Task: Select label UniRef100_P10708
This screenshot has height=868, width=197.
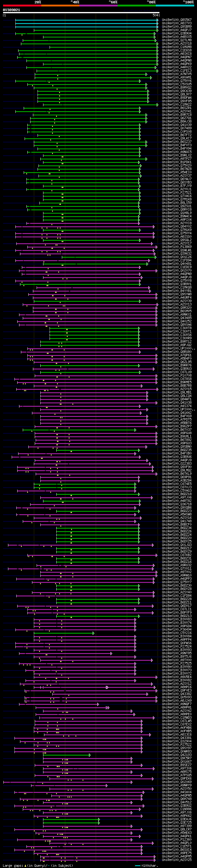Action: [177, 375]
